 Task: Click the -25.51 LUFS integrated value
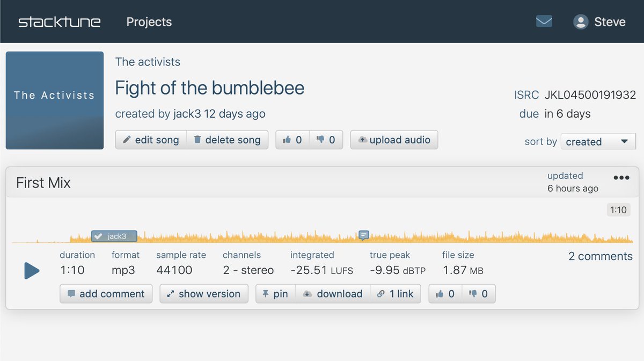pos(321,270)
